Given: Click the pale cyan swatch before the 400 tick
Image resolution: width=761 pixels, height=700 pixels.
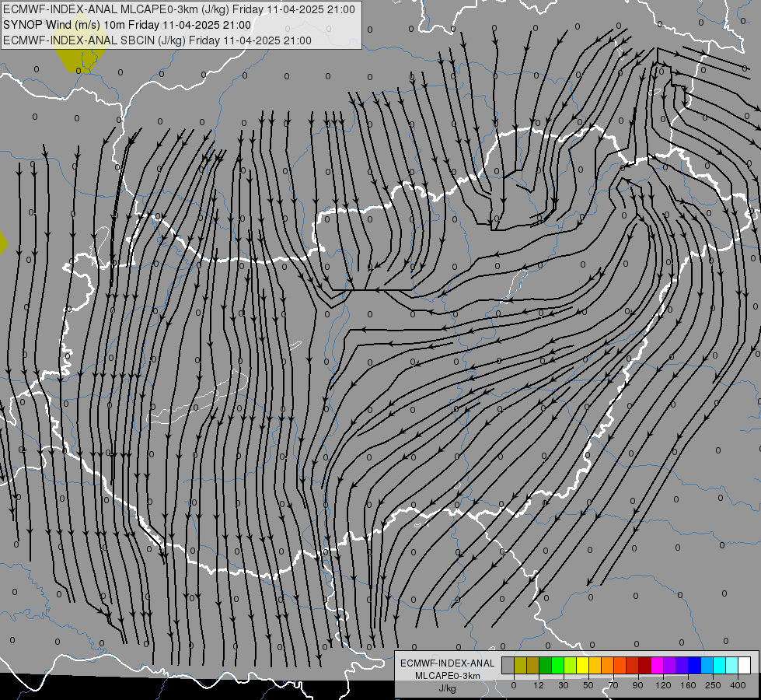Looking at the screenshot, I should 732,666.
